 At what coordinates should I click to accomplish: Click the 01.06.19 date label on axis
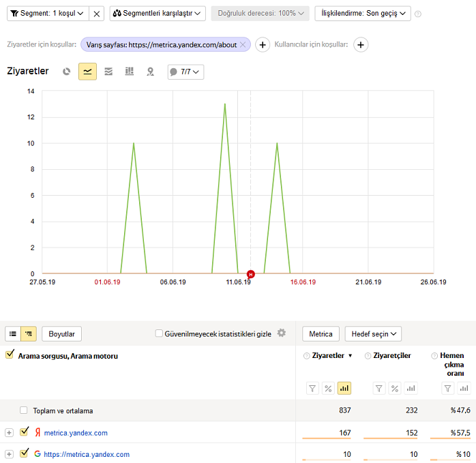point(107,282)
